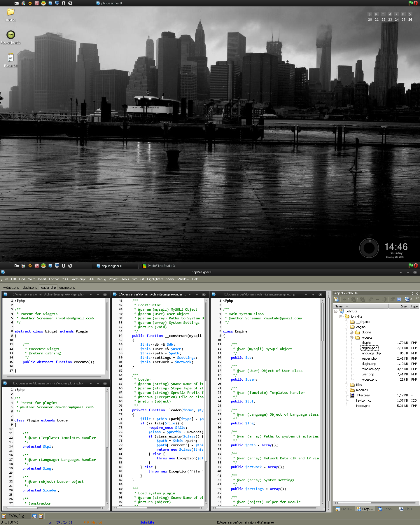The width and height of the screenshot is (420, 525).
Task: Click the search icon beside ToDo_Bug tab
Action: (34, 516)
